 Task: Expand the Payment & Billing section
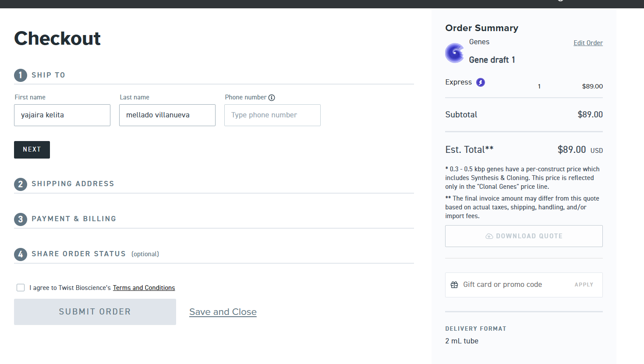pos(74,219)
